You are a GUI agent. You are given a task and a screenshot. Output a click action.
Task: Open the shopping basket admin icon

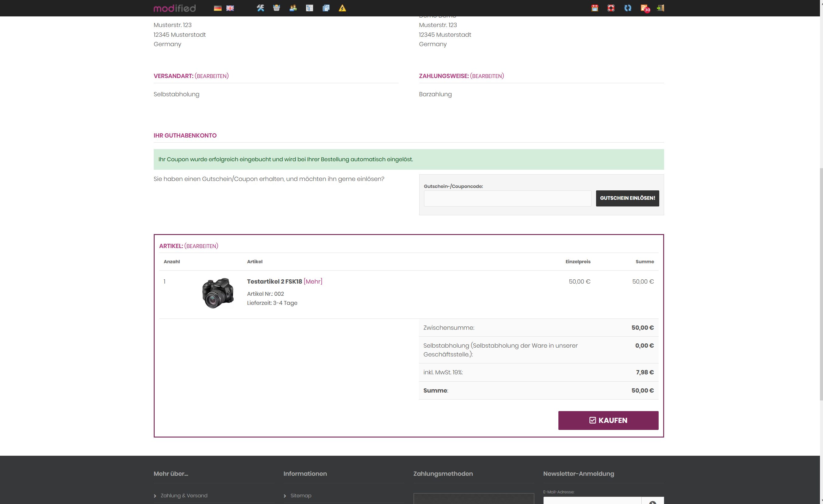276,8
